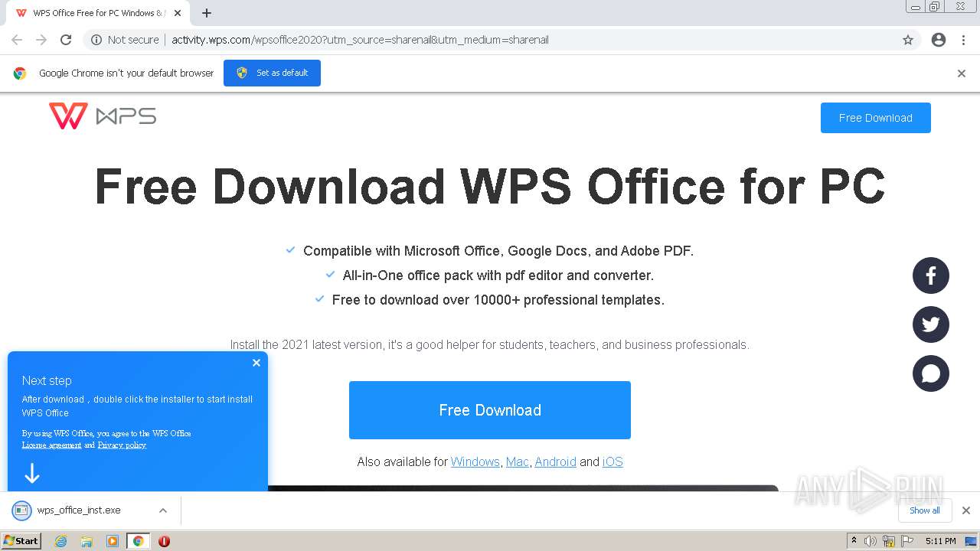Open Chrome three-dot menu
The height and width of the screenshot is (551, 980).
(x=963, y=40)
